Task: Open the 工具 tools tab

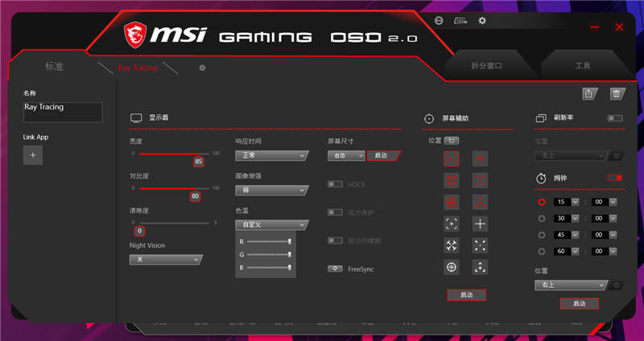Action: pyautogui.click(x=582, y=66)
